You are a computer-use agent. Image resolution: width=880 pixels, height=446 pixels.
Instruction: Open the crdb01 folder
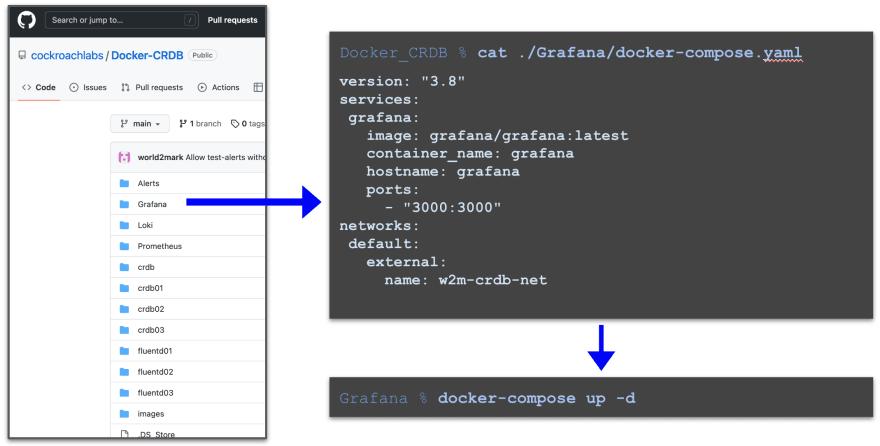pos(150,288)
